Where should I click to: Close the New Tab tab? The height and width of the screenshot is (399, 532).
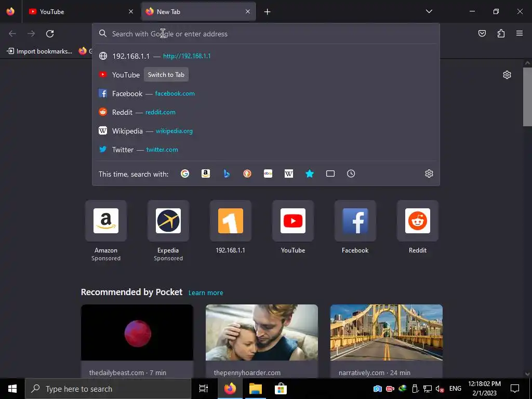(248, 11)
